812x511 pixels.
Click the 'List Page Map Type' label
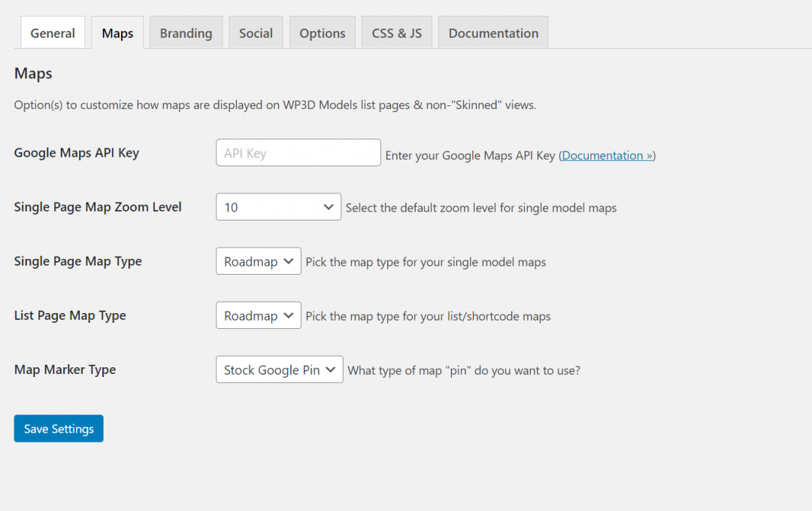point(70,315)
